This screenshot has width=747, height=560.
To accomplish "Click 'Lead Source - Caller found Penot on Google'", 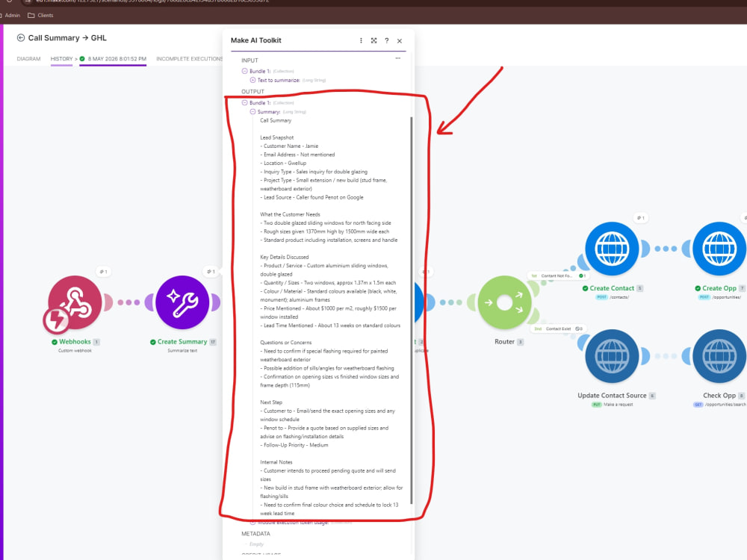I will click(311, 198).
